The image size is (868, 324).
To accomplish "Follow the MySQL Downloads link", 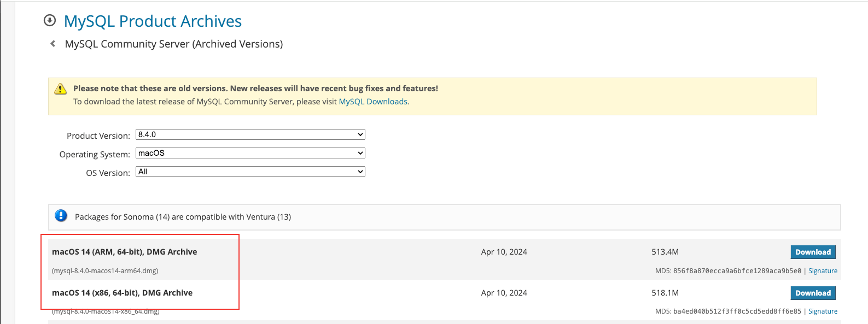I will click(373, 102).
